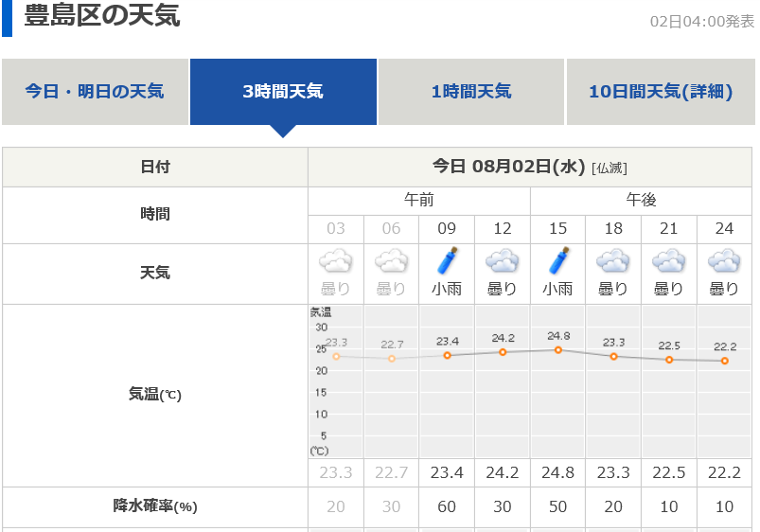760x532 pixels.
Task: Click the cloudy icon at 24 o'clock
Action: [724, 260]
